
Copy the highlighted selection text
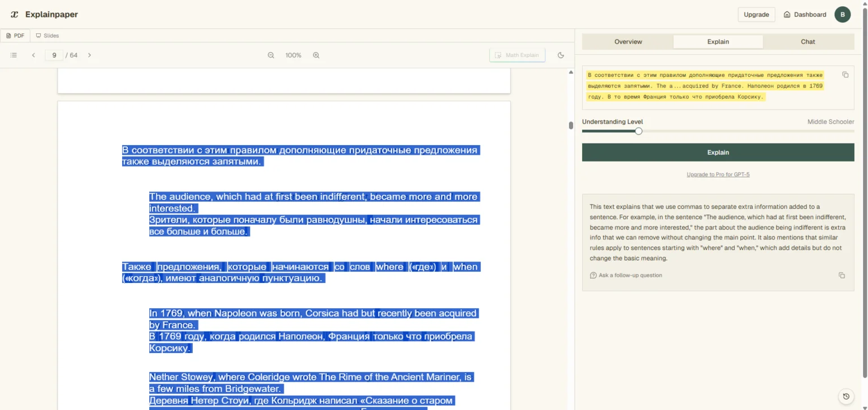[x=845, y=75]
